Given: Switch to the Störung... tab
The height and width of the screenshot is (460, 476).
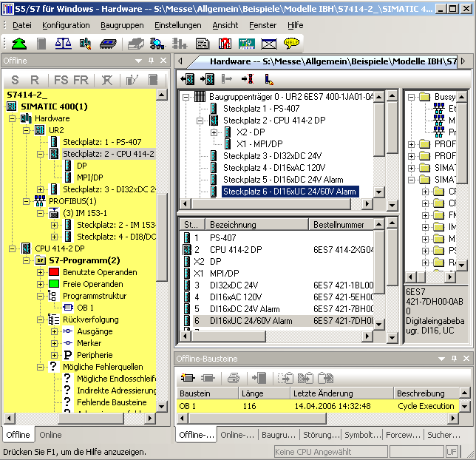Looking at the screenshot, I should coord(321,435).
